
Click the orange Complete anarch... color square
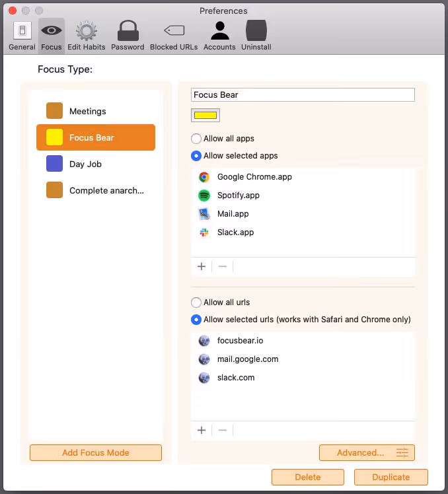pyautogui.click(x=55, y=190)
